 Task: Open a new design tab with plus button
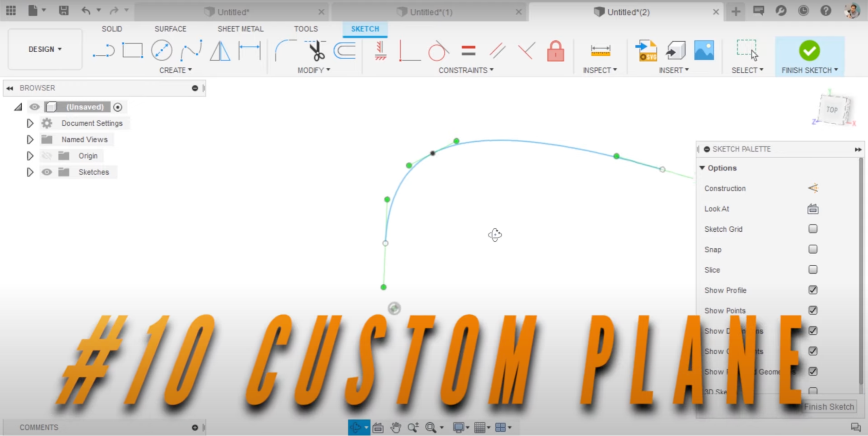[x=736, y=11]
